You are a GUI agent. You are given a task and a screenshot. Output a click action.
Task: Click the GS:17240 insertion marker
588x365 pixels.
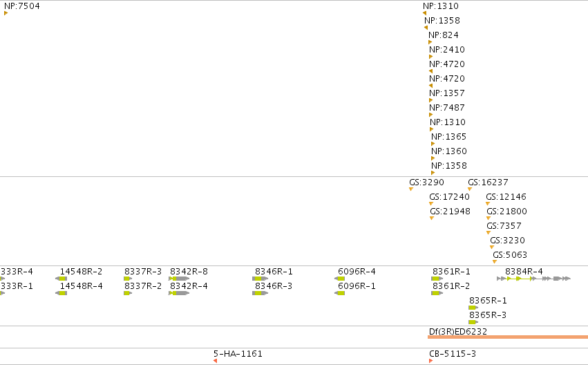(x=431, y=204)
